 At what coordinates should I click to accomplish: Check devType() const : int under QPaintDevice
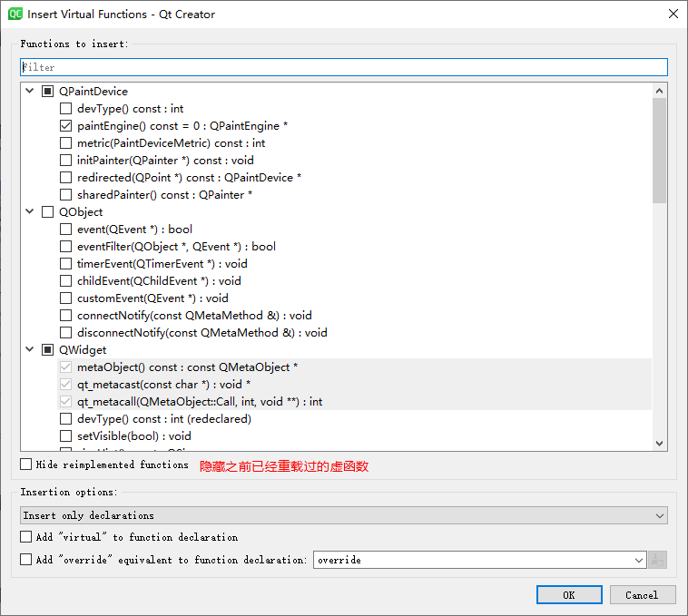click(x=66, y=108)
